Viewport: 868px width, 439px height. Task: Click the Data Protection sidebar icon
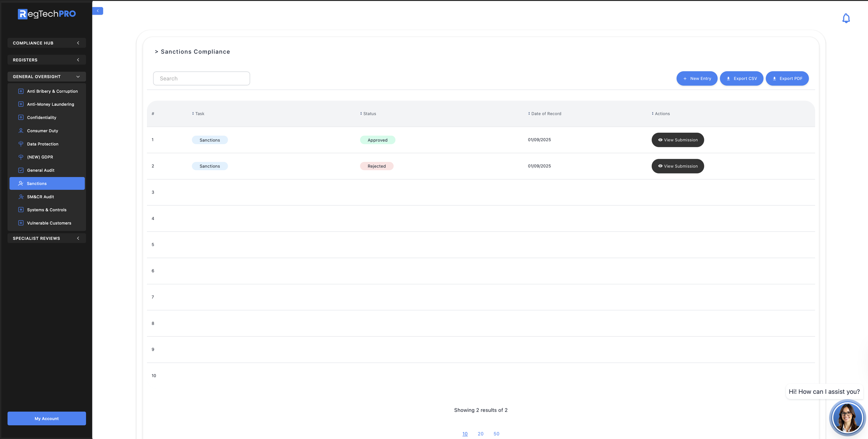point(21,144)
